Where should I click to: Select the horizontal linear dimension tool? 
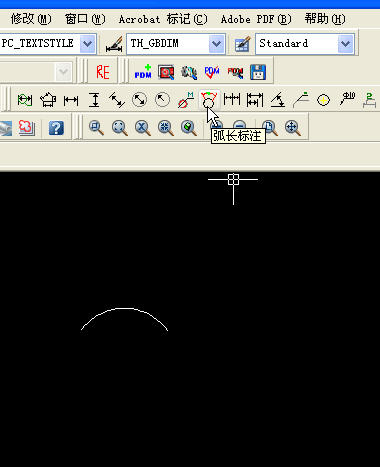pyautogui.click(x=71, y=100)
